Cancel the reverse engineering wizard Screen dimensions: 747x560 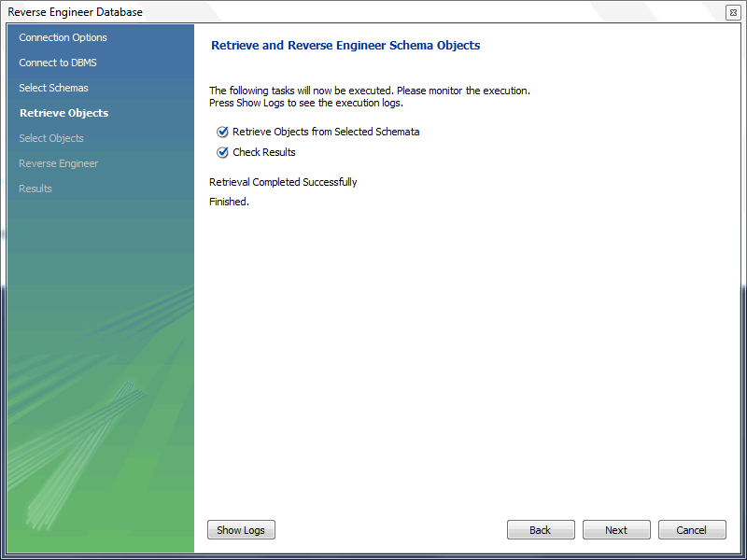pyautogui.click(x=692, y=530)
